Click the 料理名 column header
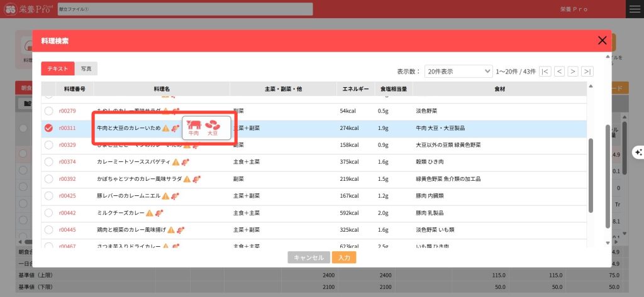The image size is (644, 297). pyautogui.click(x=162, y=89)
